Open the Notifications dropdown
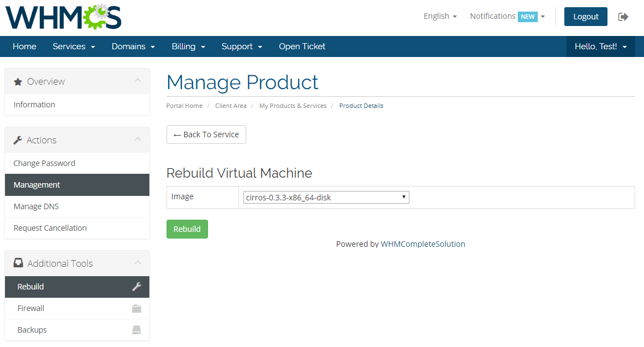The image size is (644, 347). tap(506, 16)
